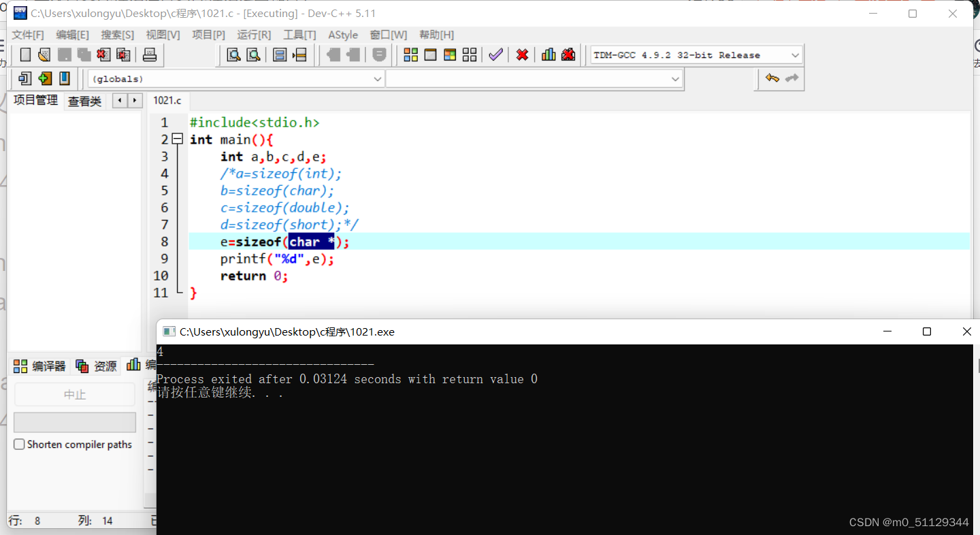Viewport: 980px width, 535px height.
Task: Click the Compile icon with four colored squares
Action: [x=411, y=55]
